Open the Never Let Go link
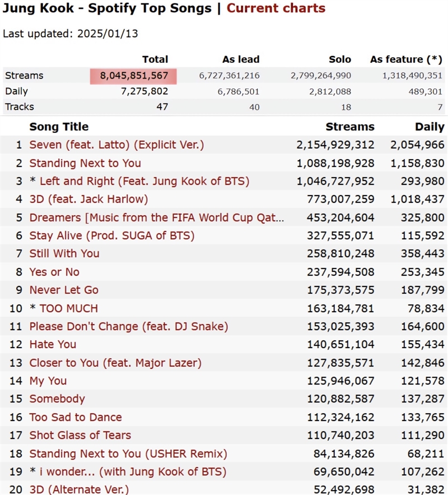The height and width of the screenshot is (495, 448). [64, 290]
